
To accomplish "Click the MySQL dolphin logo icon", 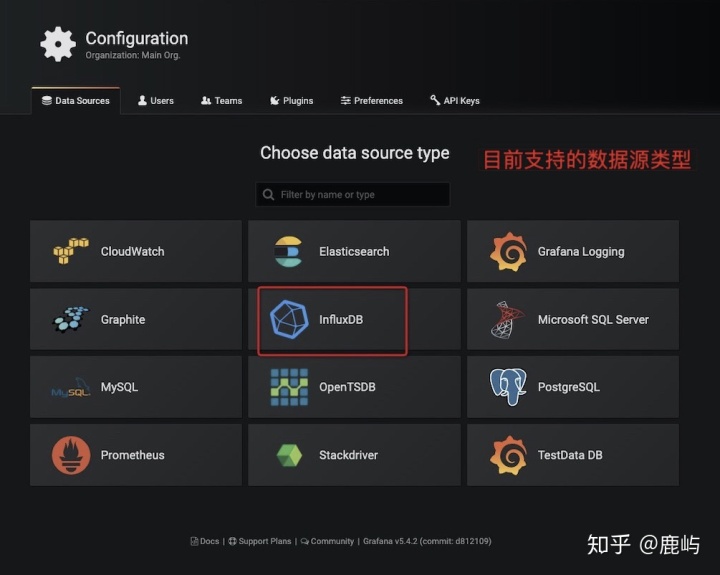I will 70,388.
